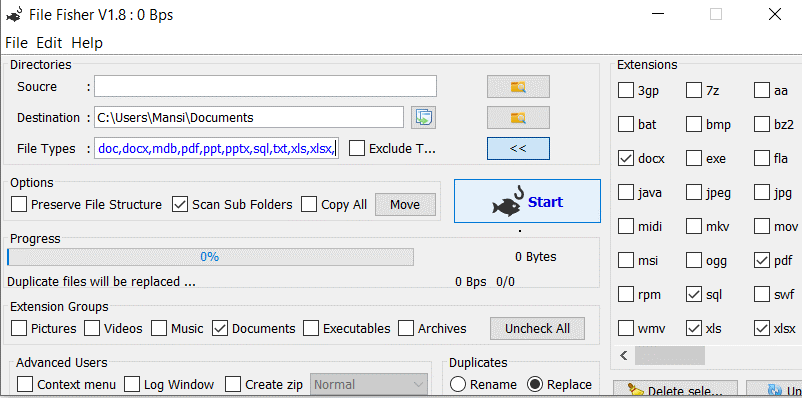Uncheck the Documents extension group
This screenshot has width=802, height=398.
point(220,328)
